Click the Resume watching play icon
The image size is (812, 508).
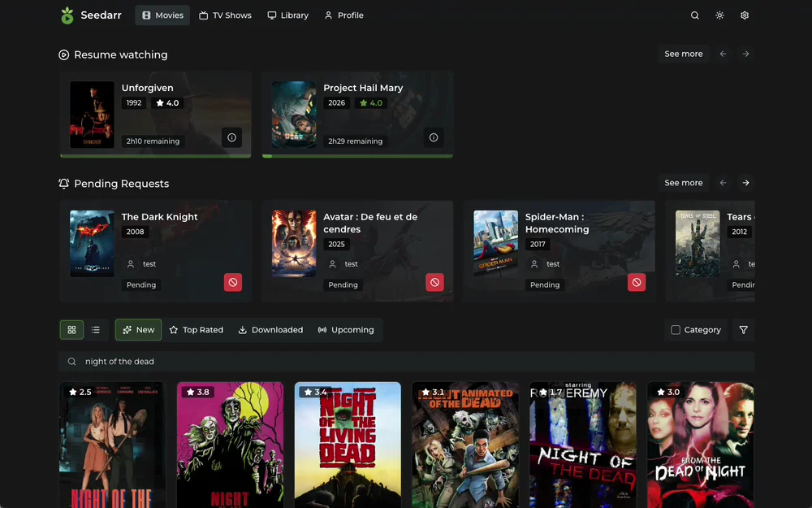(x=63, y=55)
